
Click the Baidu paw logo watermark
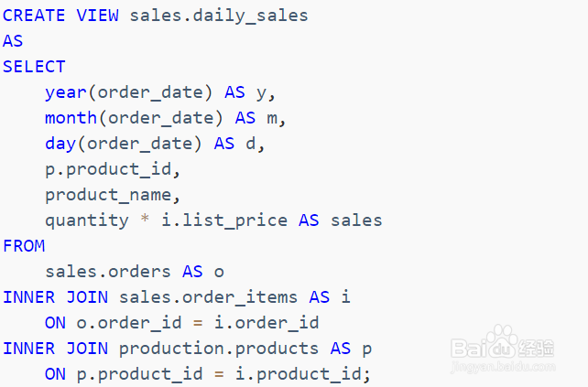[x=503, y=343]
